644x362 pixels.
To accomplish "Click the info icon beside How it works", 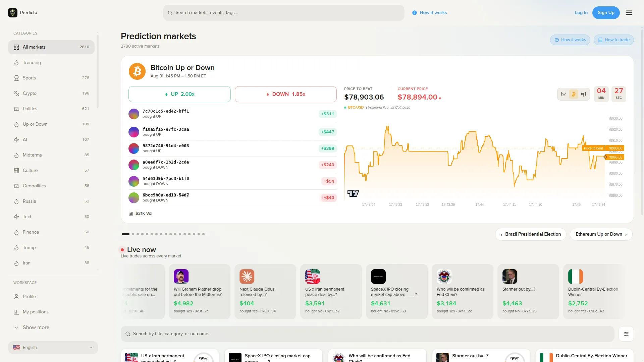I will click(x=415, y=13).
